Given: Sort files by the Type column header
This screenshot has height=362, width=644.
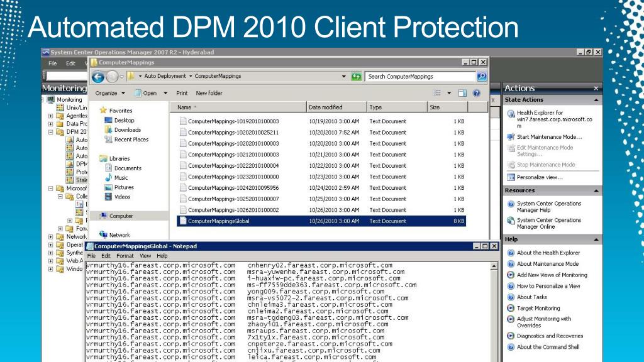Looking at the screenshot, I should 397,107.
